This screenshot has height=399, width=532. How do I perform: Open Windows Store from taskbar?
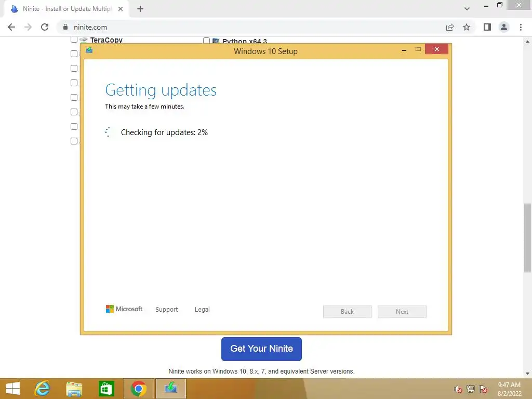[106, 389]
